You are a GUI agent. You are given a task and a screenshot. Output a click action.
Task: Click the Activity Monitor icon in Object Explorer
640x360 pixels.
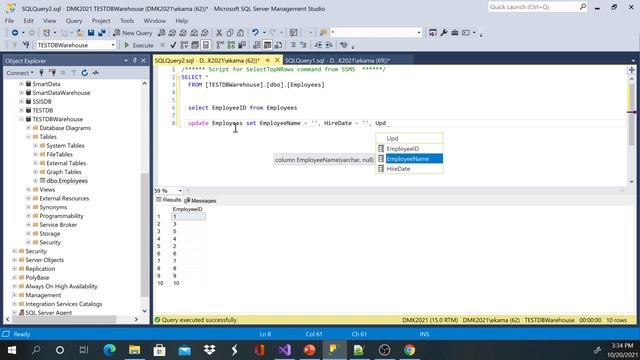(x=96, y=73)
